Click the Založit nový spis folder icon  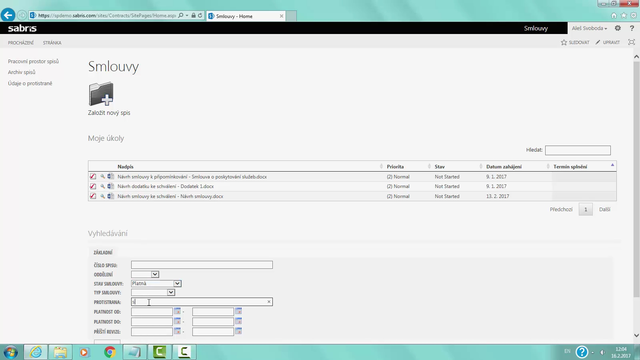click(101, 94)
